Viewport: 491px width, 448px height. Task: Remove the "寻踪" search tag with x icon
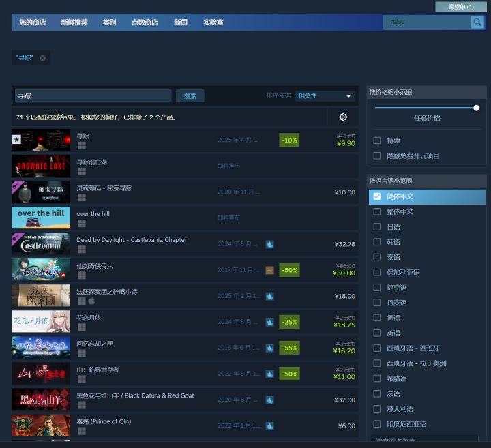tap(42, 58)
